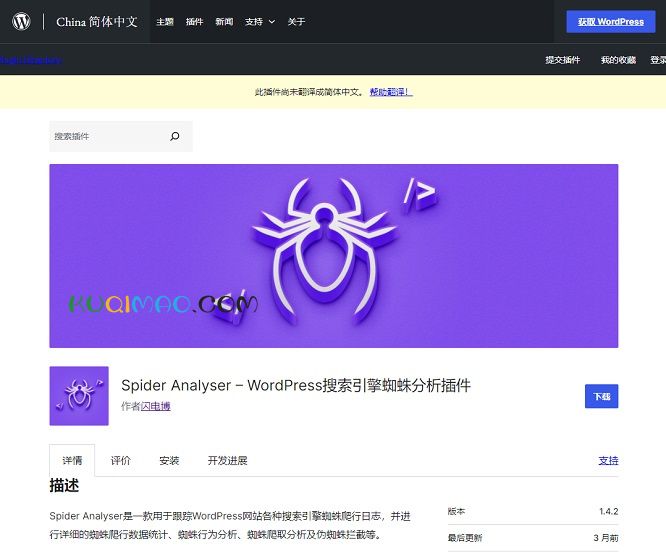Open the 插件 menu item
666x557 pixels.
point(195,22)
